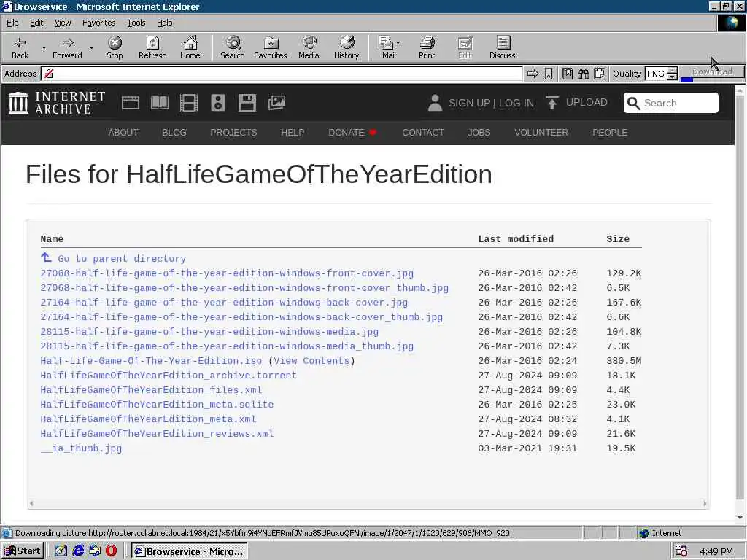Screen dimensions: 747x560
Task: Open the Favorites toolbar panel
Action: 271,47
